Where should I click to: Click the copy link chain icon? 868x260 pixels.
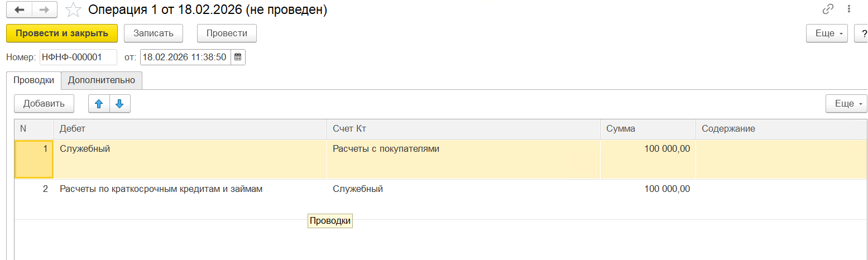tap(828, 9)
